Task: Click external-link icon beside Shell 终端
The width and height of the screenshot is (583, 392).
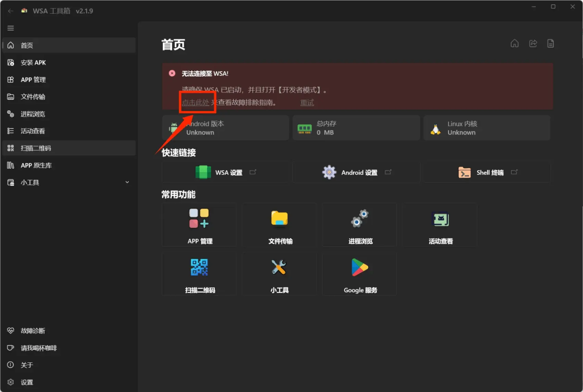Action: pyautogui.click(x=514, y=172)
